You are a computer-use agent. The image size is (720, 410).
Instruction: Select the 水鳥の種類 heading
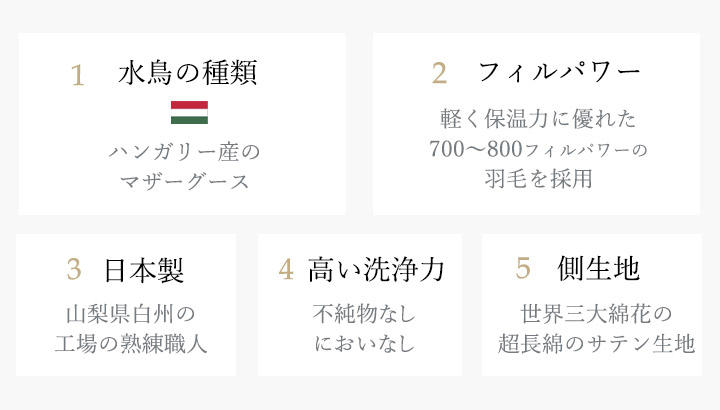187,73
